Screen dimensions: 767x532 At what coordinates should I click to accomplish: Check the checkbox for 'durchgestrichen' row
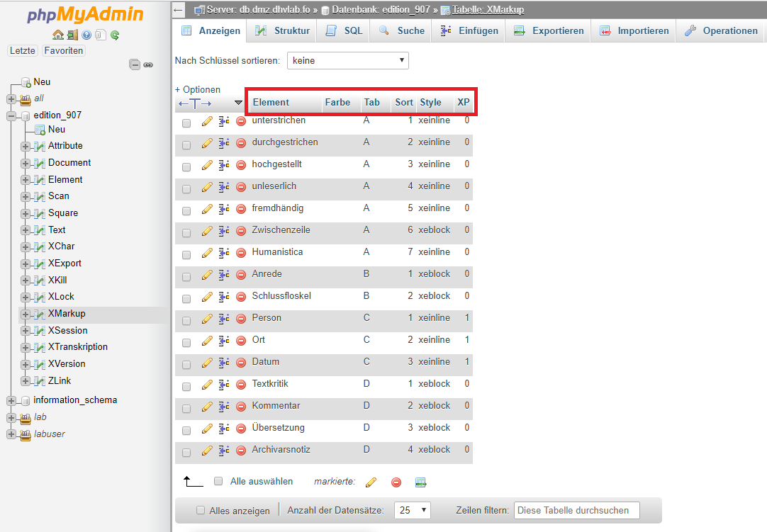tap(186, 145)
